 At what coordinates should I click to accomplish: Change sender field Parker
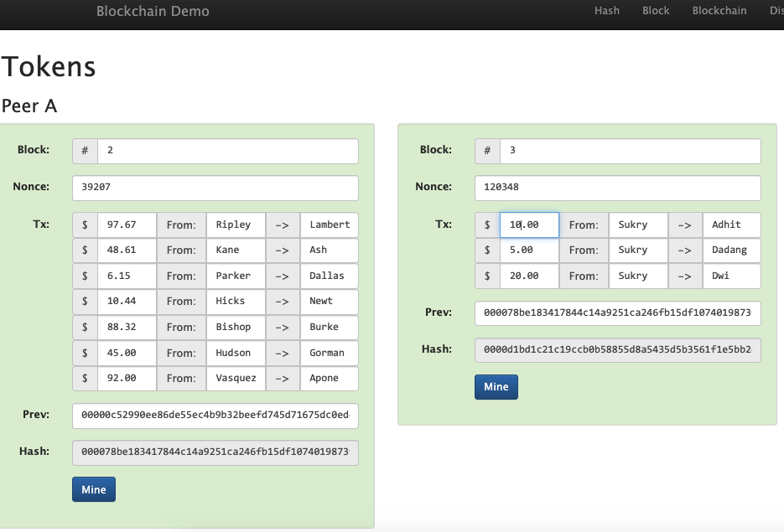tap(236, 276)
